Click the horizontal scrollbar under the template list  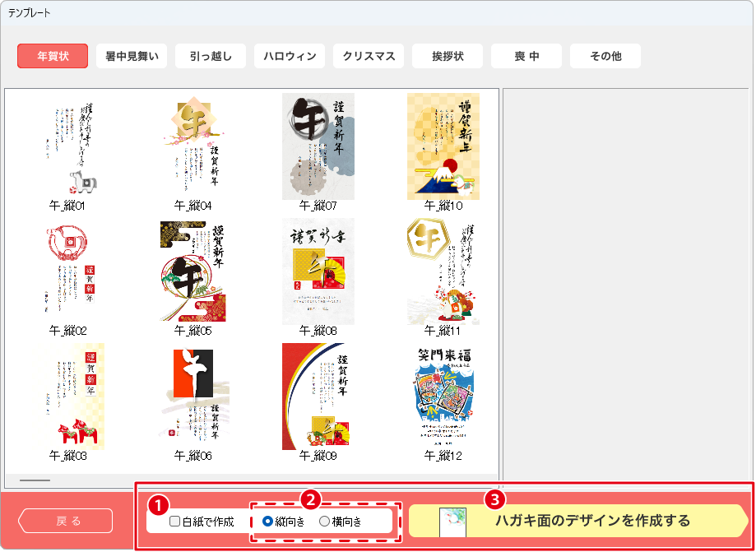pyautogui.click(x=35, y=480)
